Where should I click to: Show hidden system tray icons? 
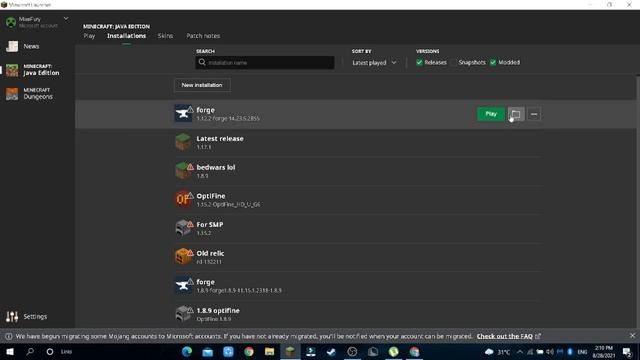520,352
